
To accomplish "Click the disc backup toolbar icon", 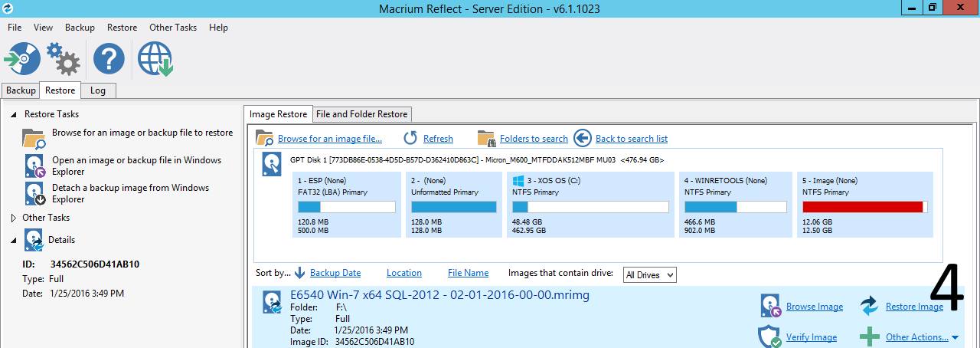I will (x=22, y=59).
